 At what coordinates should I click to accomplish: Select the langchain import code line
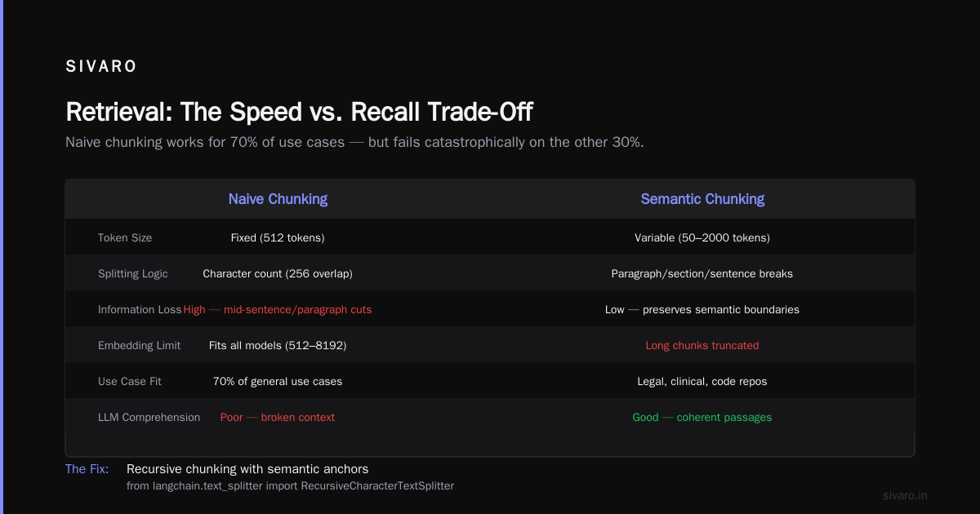pos(290,485)
